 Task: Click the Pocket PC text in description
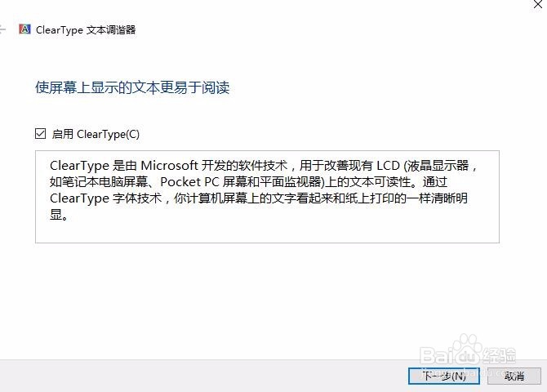pos(189,182)
